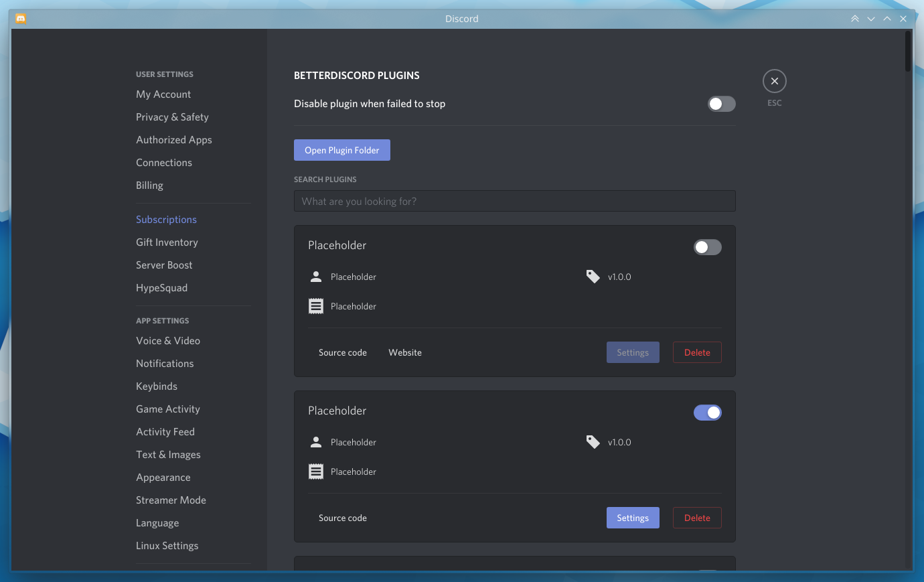Click the tag icon on the second plugin's version
Screen dimensions: 924x582
[x=592, y=441]
